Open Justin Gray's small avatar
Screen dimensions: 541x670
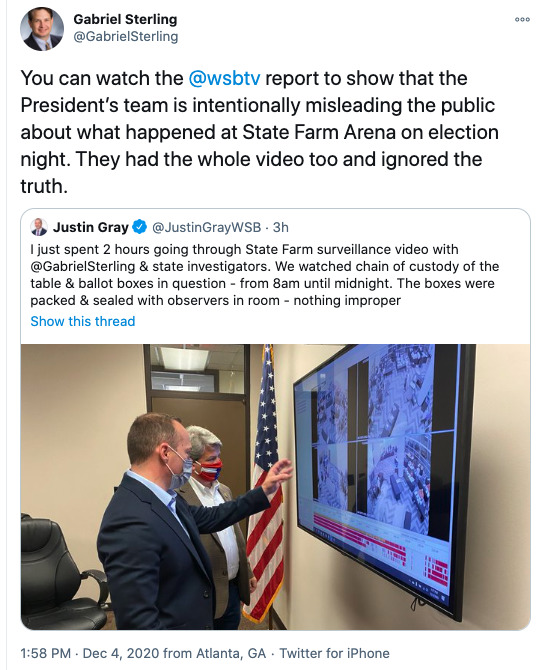(x=39, y=227)
